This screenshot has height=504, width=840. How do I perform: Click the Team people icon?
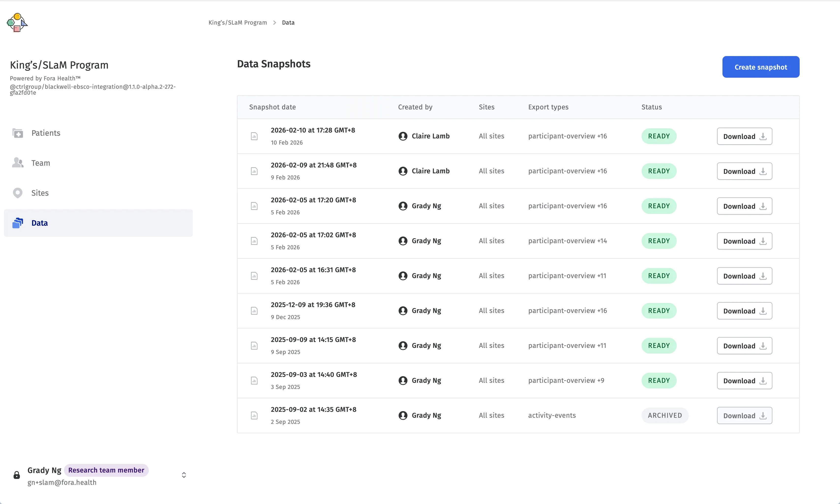[x=18, y=163]
